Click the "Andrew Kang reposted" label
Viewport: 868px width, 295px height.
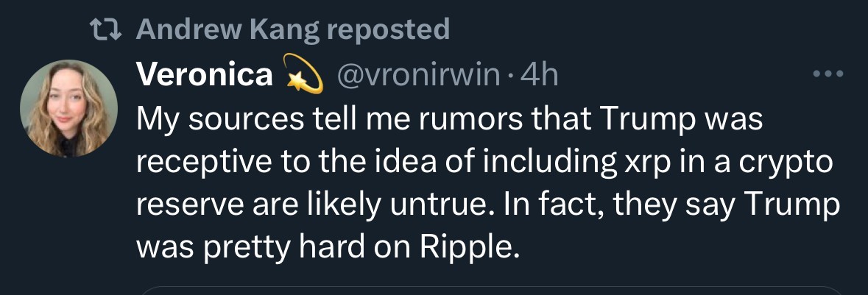pos(292,29)
